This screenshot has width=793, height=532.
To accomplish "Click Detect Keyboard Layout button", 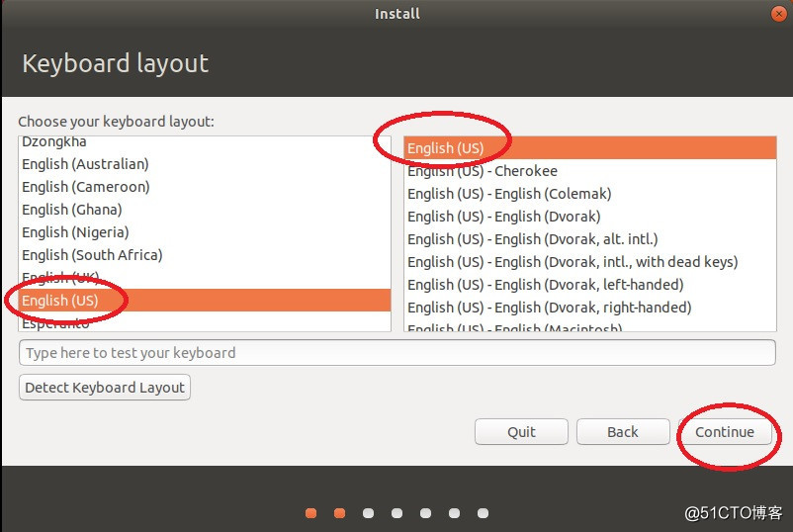I will click(x=105, y=388).
